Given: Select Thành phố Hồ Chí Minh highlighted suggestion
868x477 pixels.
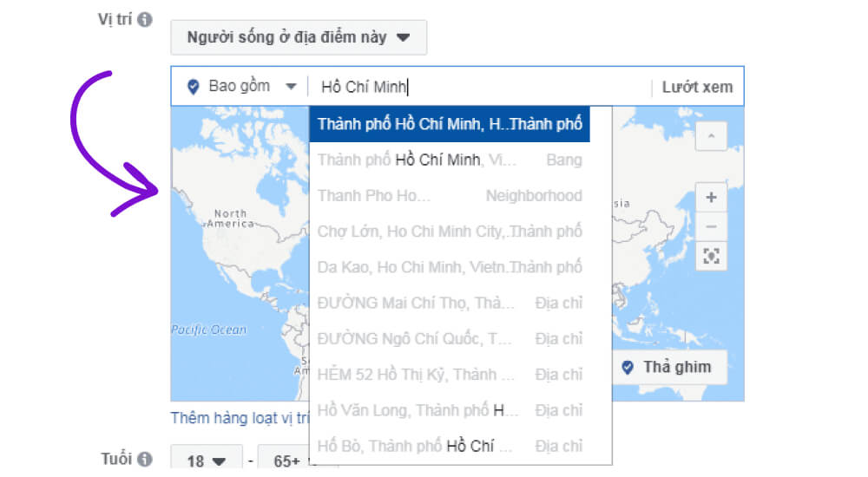Looking at the screenshot, I should (450, 124).
